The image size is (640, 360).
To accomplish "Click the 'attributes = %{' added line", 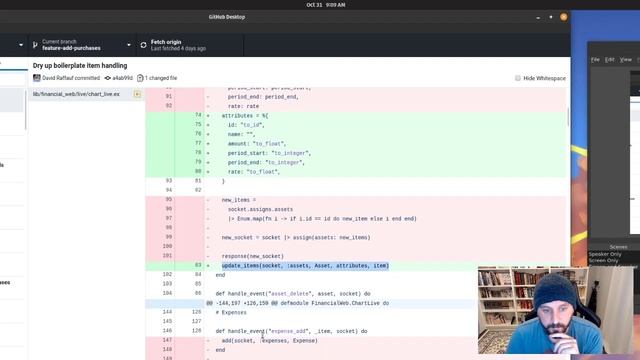I will pos(245,116).
